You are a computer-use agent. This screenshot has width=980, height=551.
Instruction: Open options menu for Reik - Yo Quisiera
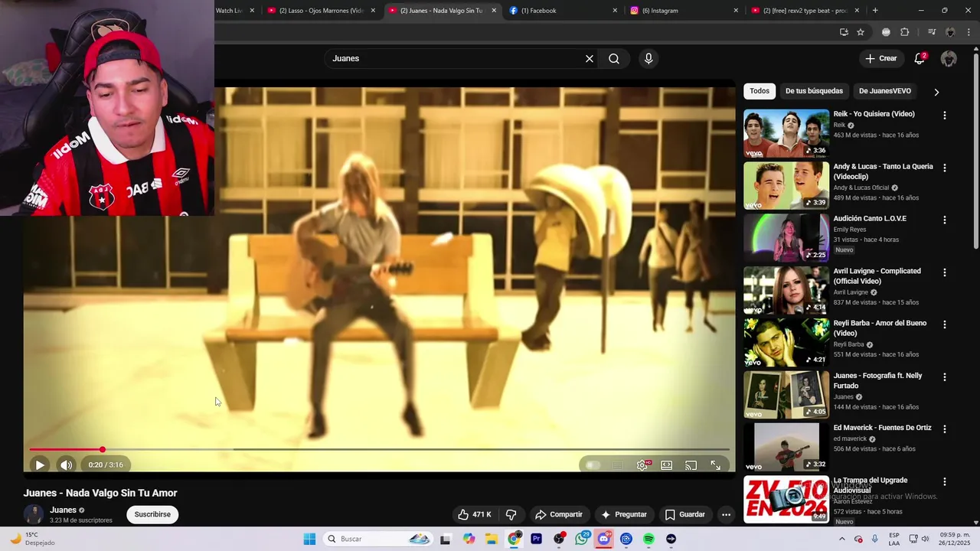click(944, 116)
